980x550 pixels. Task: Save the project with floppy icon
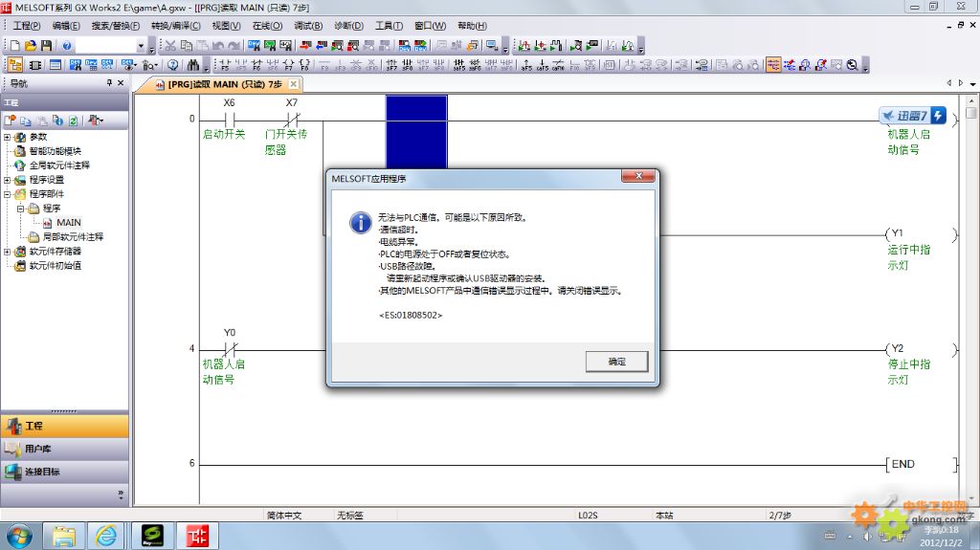click(46, 46)
